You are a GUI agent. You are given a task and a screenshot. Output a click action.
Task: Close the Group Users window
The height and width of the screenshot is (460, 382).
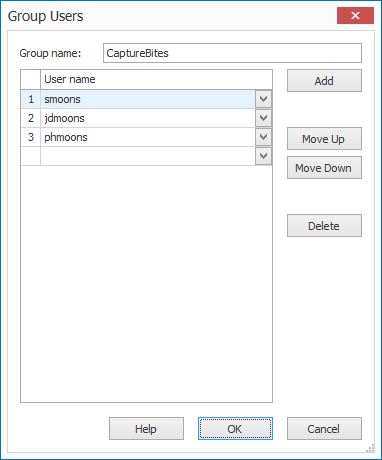coord(355,15)
